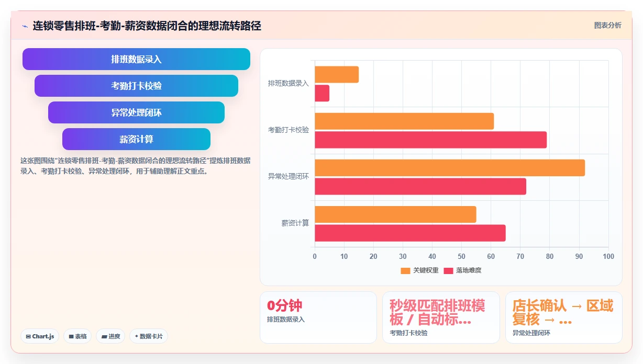Click the 异常处理闭环 y-axis label

coord(289,176)
